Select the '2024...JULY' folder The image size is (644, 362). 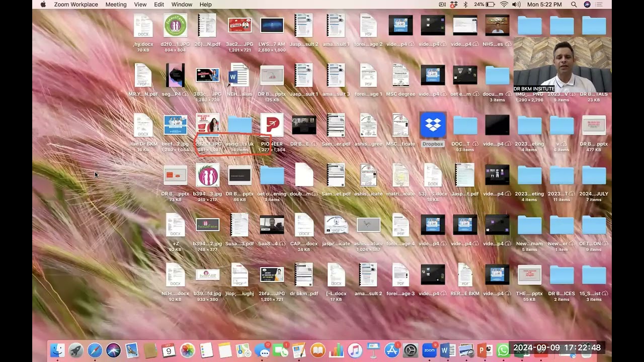pyautogui.click(x=594, y=182)
